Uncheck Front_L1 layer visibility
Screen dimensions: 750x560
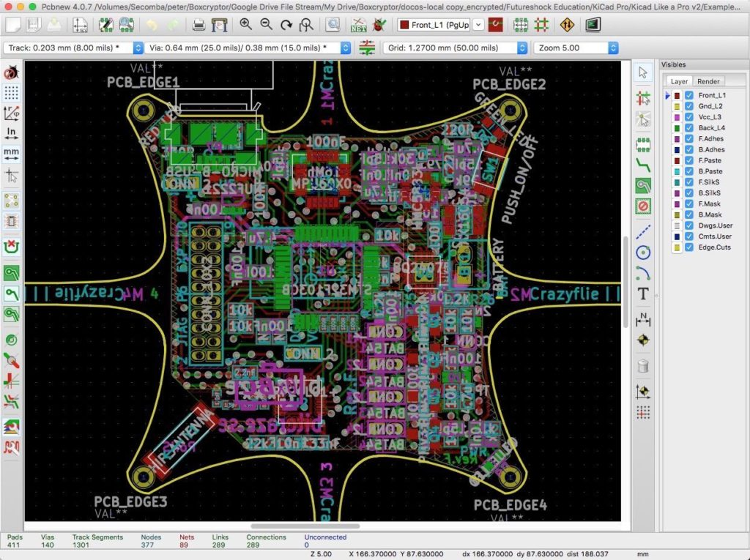coord(689,94)
